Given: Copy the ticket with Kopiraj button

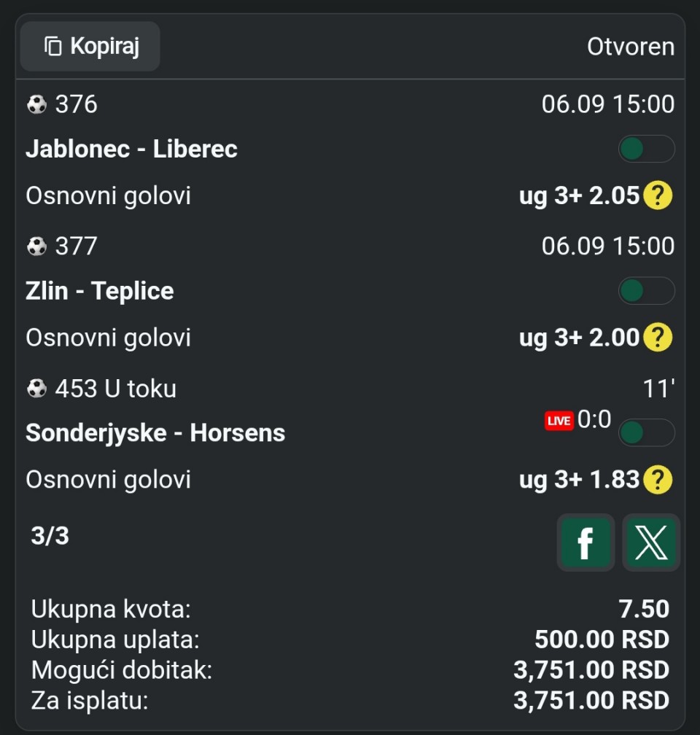Looking at the screenshot, I should 90,47.
